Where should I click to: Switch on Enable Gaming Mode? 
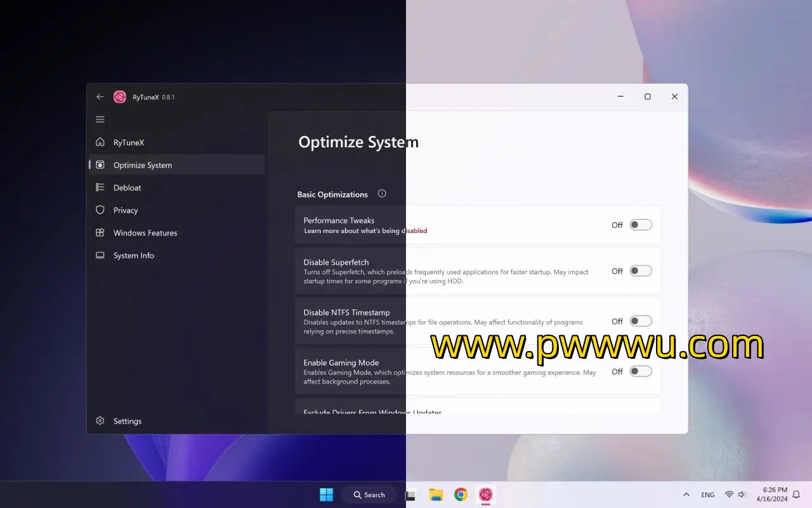coord(640,371)
